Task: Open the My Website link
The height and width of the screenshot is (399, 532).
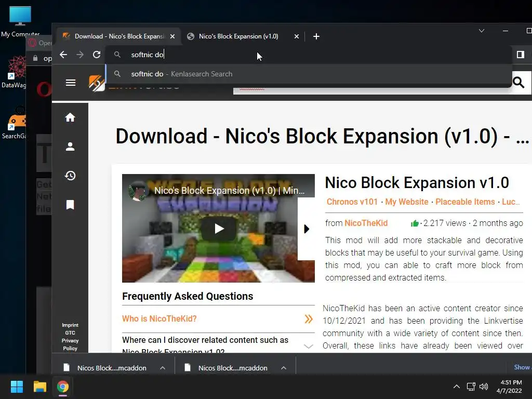Action: pos(406,202)
